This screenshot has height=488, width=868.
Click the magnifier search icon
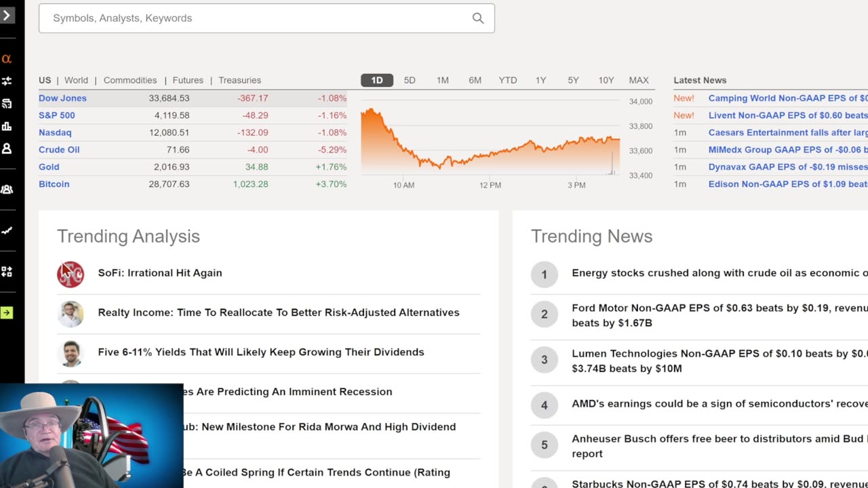pyautogui.click(x=478, y=18)
